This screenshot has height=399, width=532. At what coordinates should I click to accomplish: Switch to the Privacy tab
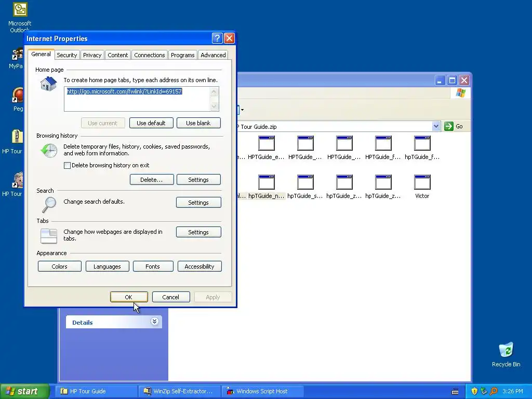pos(92,55)
